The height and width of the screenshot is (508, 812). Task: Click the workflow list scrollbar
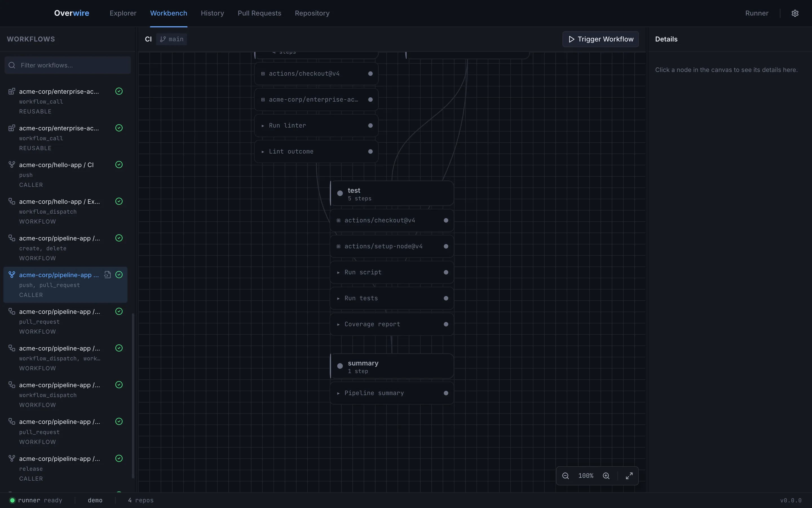[133, 395]
